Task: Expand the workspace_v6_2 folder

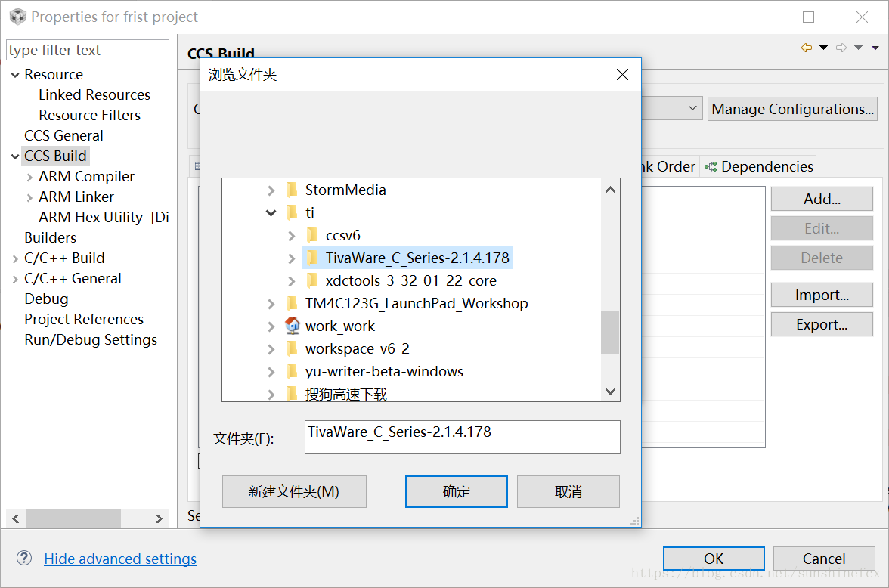Action: [x=271, y=348]
